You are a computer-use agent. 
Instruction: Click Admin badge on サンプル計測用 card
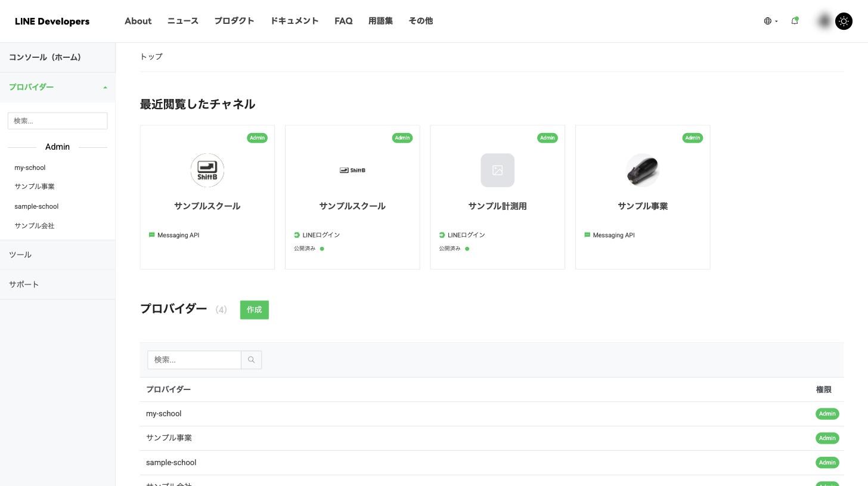[547, 138]
